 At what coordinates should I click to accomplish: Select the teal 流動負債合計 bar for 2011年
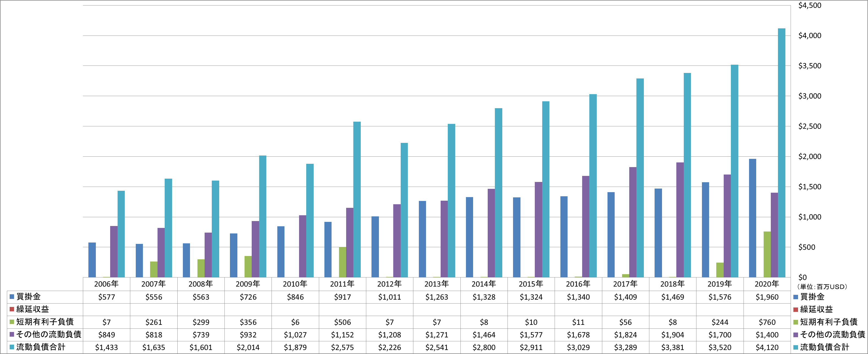[x=357, y=200]
